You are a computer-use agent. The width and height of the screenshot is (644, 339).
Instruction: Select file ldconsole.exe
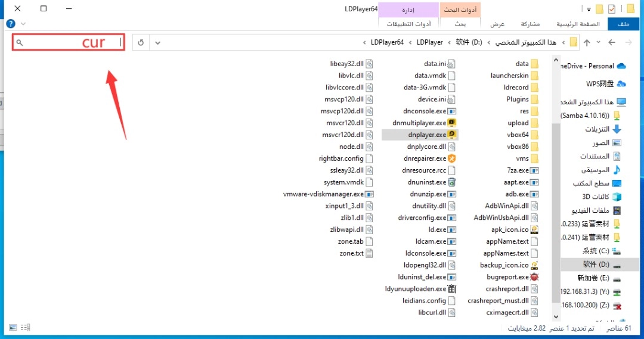(x=431, y=253)
